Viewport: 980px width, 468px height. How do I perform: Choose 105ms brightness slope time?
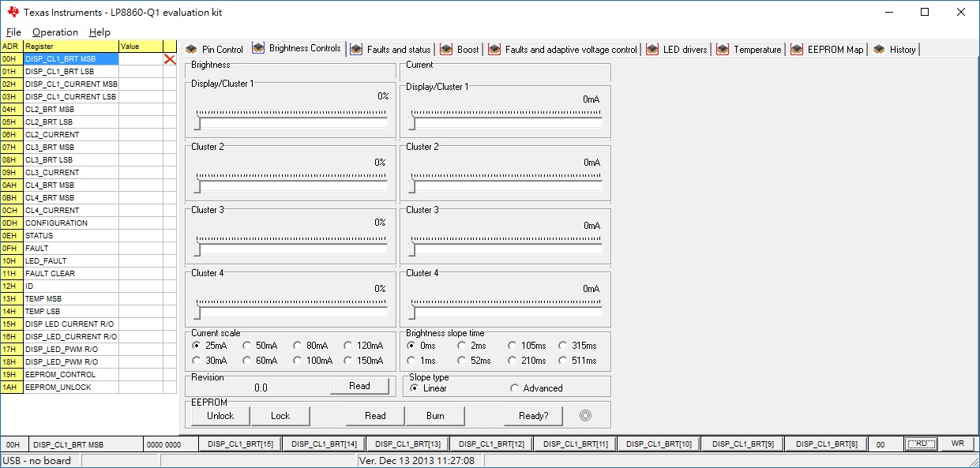tap(528, 346)
